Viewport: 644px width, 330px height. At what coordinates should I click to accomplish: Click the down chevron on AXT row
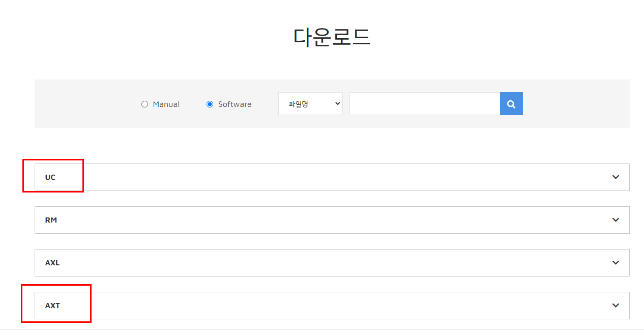[616, 306]
